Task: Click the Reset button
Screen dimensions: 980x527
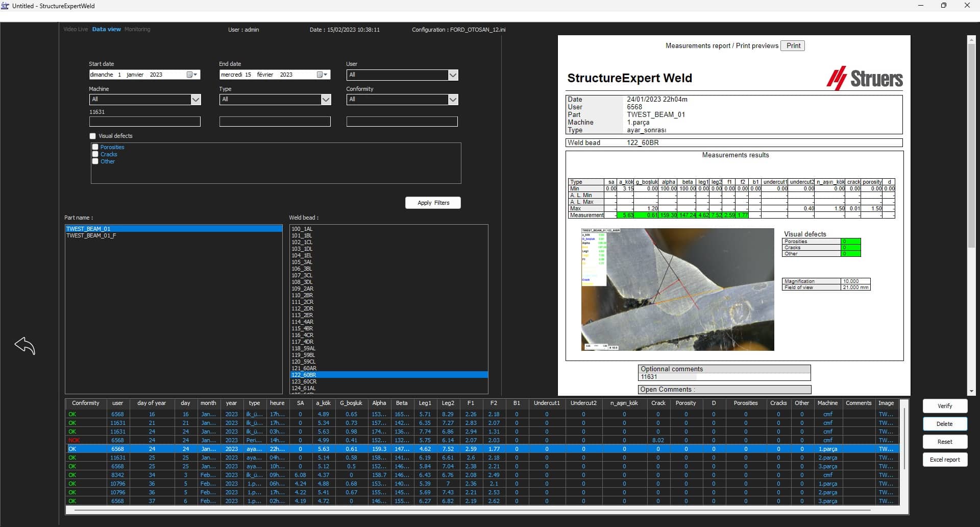Action: 945,442
